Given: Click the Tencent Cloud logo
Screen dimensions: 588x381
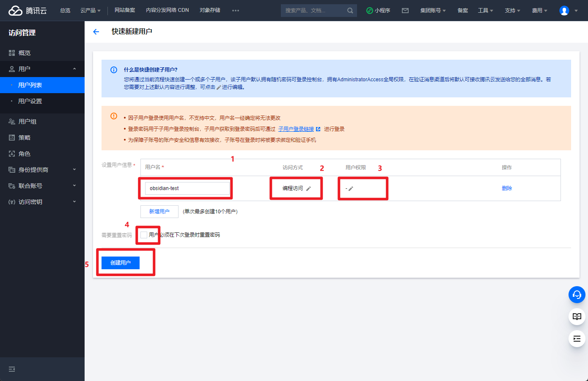Looking at the screenshot, I should pyautogui.click(x=27, y=11).
